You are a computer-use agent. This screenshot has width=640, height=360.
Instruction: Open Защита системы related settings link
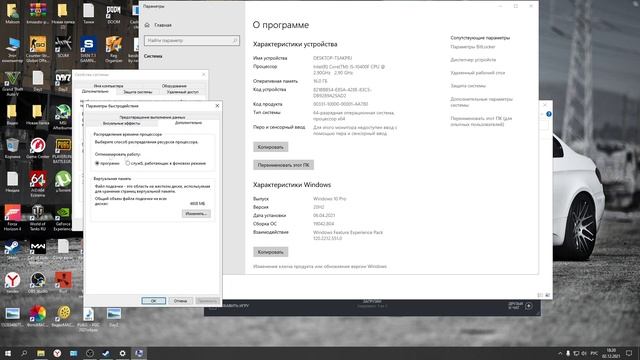point(468,86)
